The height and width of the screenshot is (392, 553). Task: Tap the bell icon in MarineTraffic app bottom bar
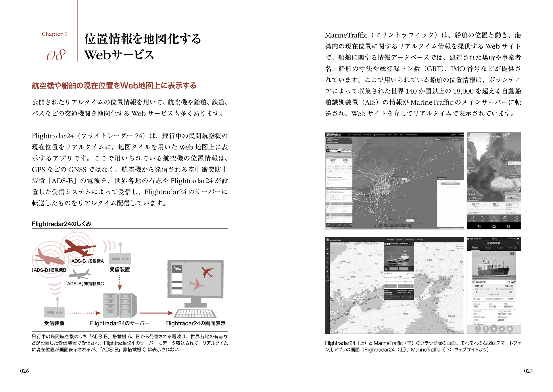tap(502, 329)
